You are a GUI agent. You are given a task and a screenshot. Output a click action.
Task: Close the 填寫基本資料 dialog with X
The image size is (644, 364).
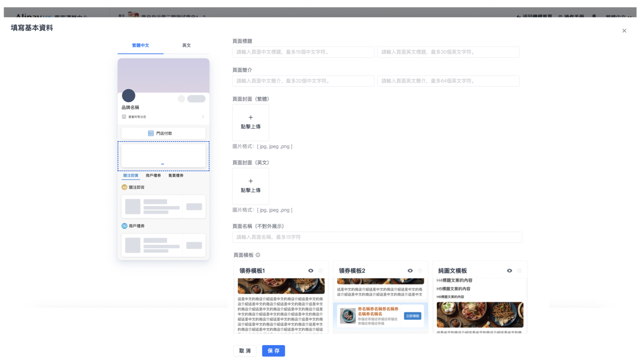(x=624, y=31)
